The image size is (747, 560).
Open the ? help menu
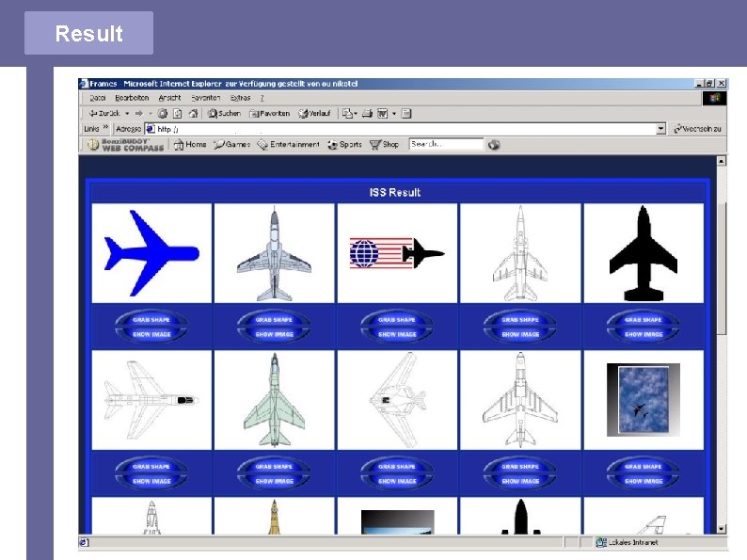point(262,98)
